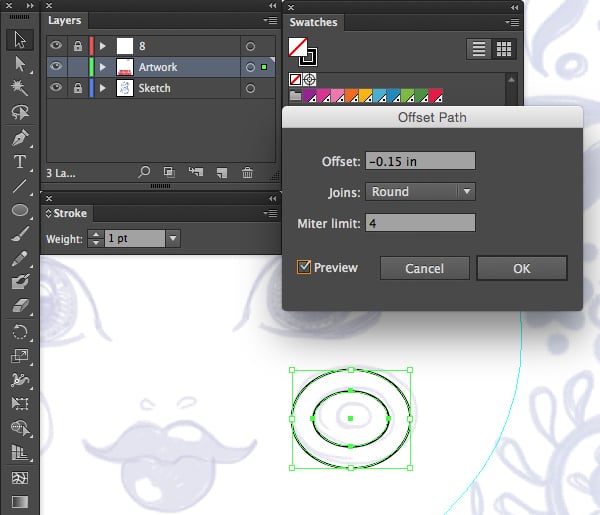This screenshot has height=515, width=600.
Task: Select the Rotate tool
Action: (20, 332)
